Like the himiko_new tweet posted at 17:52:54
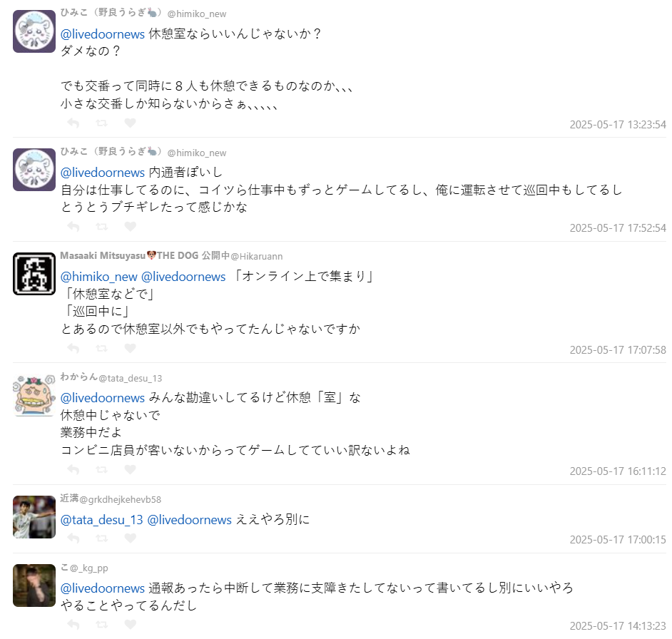 click(131, 227)
